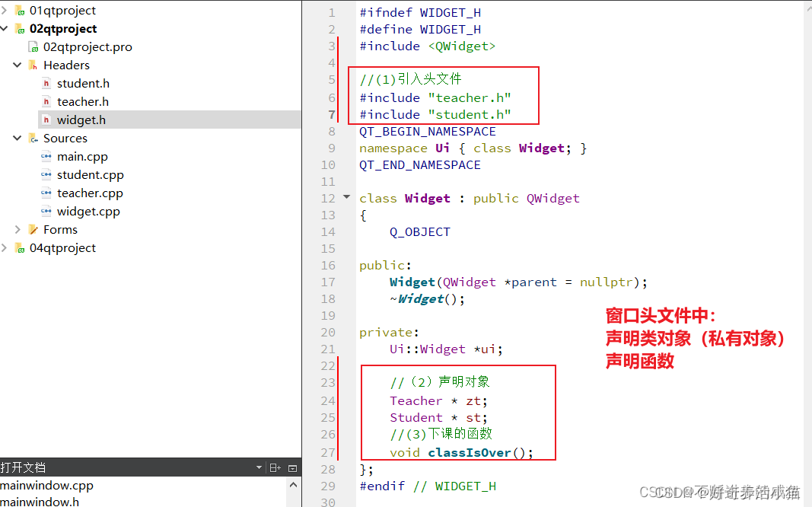Collapse the Sources node chevron
Screen dimensions: 812x507
(18, 138)
